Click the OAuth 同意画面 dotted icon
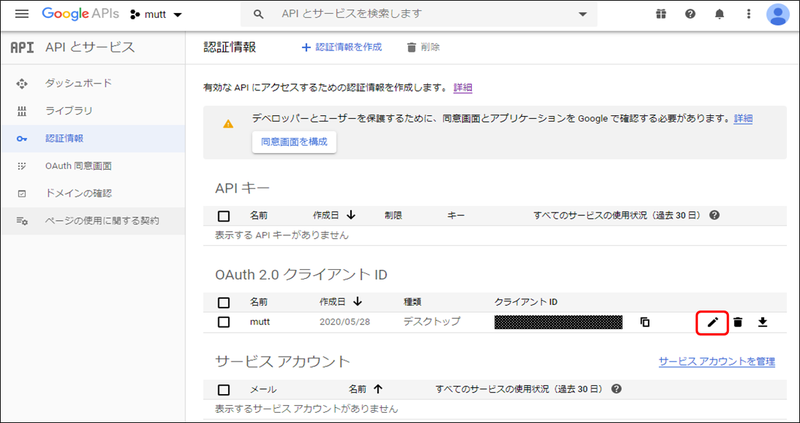Viewport: 800px width, 423px height. coord(21,166)
